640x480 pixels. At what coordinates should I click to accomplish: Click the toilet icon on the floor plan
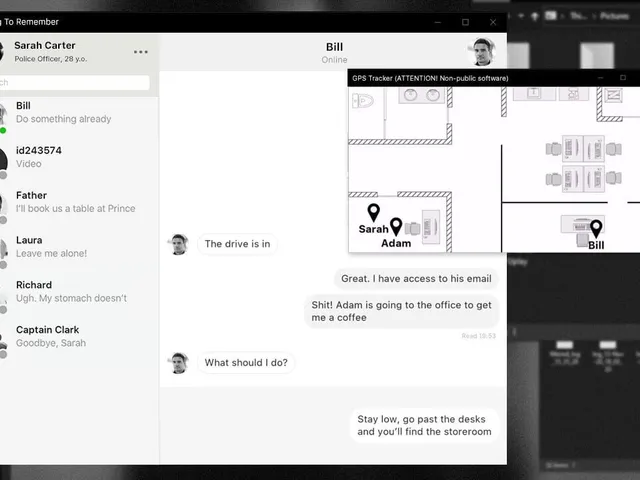362,100
